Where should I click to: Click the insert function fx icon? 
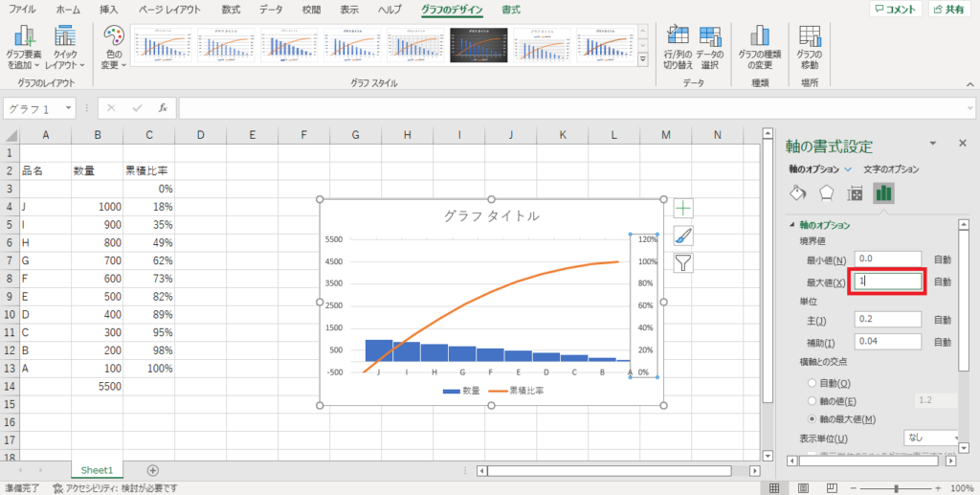point(163,108)
